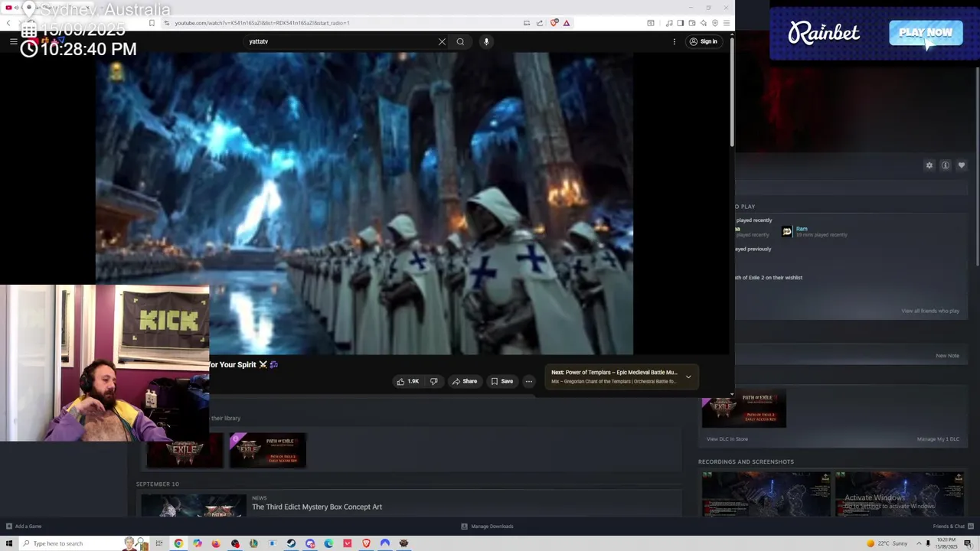Show Steam game info icon
980x551 pixels.
tap(946, 165)
